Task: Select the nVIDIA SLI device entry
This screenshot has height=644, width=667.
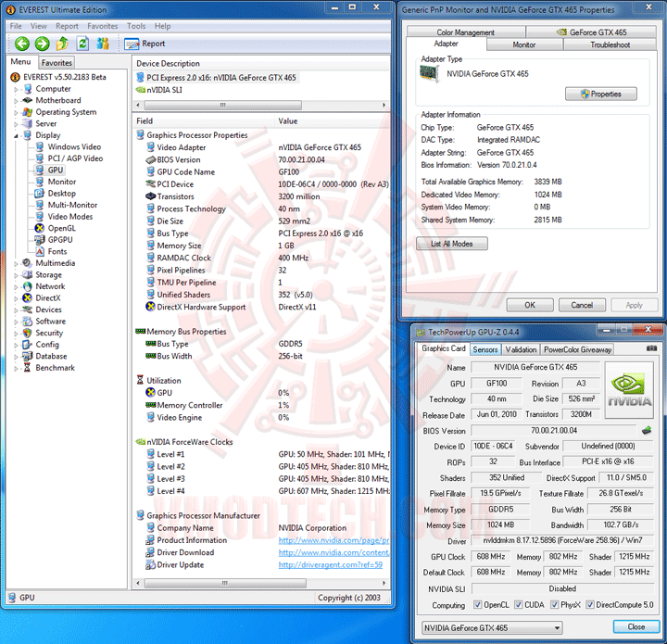Action: [159, 90]
